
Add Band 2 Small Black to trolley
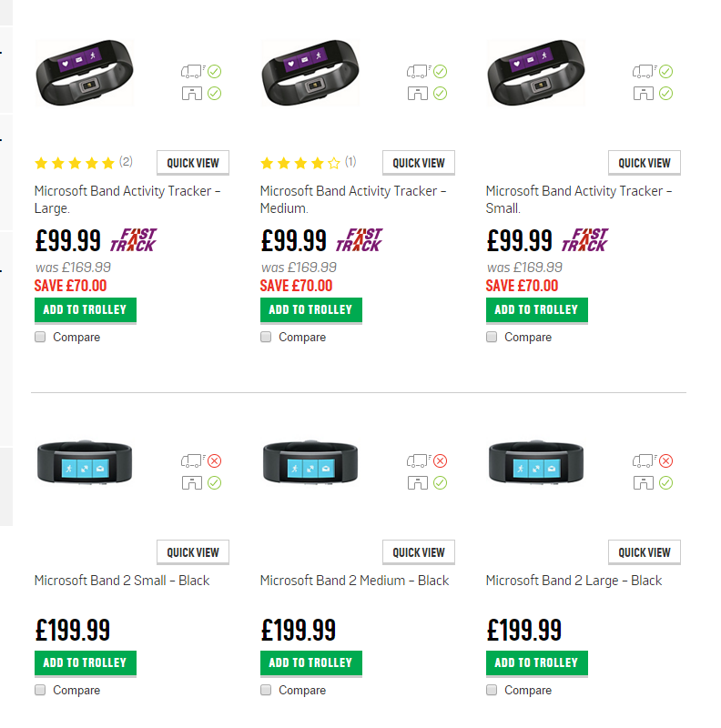[x=86, y=663]
